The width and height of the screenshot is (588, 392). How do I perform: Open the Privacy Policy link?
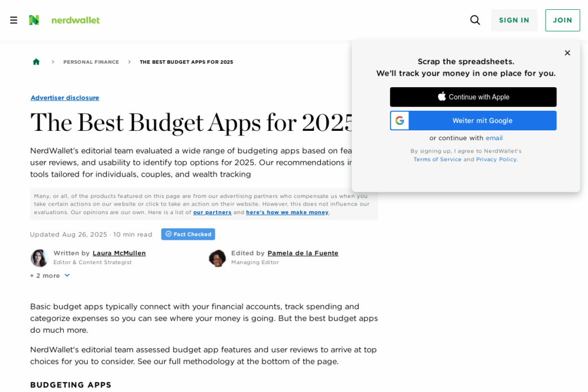point(496,160)
